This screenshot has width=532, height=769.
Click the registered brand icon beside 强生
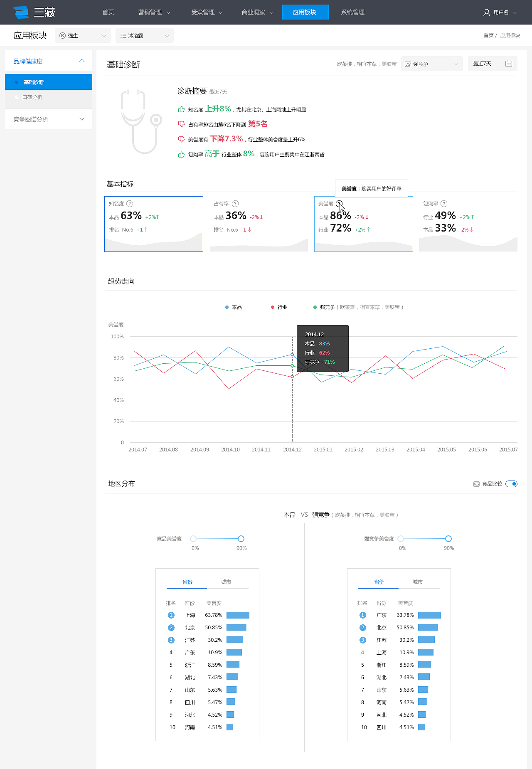[62, 36]
